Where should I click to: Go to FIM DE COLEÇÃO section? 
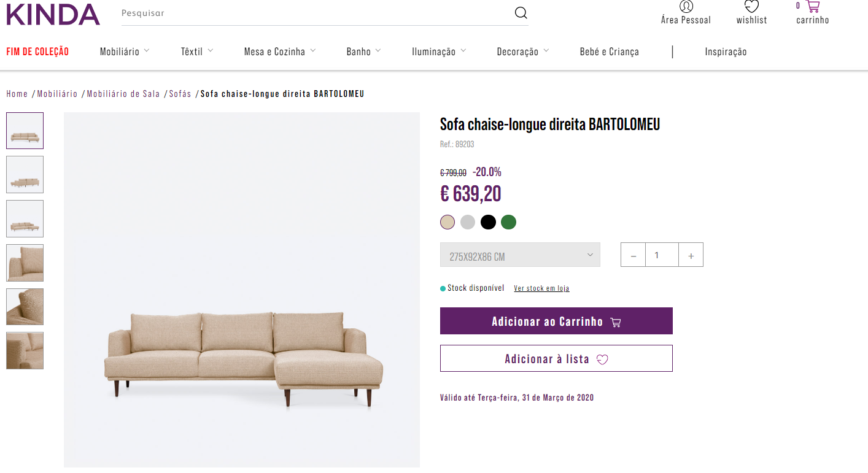37,52
